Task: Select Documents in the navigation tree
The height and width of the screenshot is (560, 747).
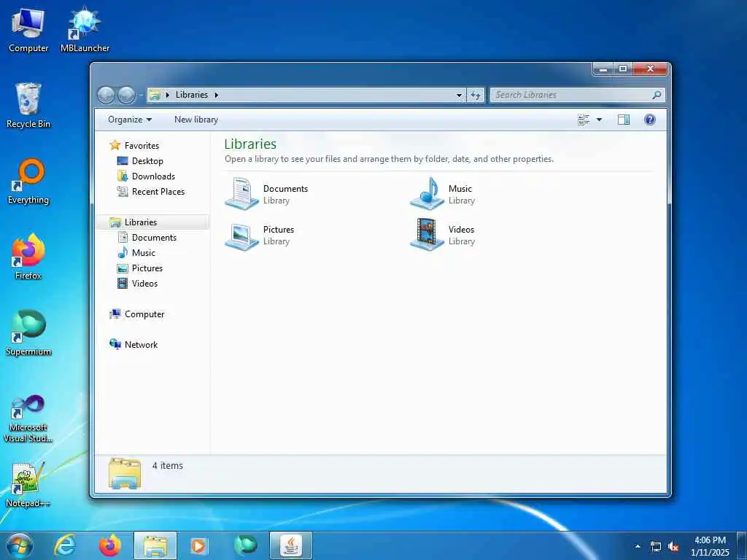Action: tap(154, 237)
